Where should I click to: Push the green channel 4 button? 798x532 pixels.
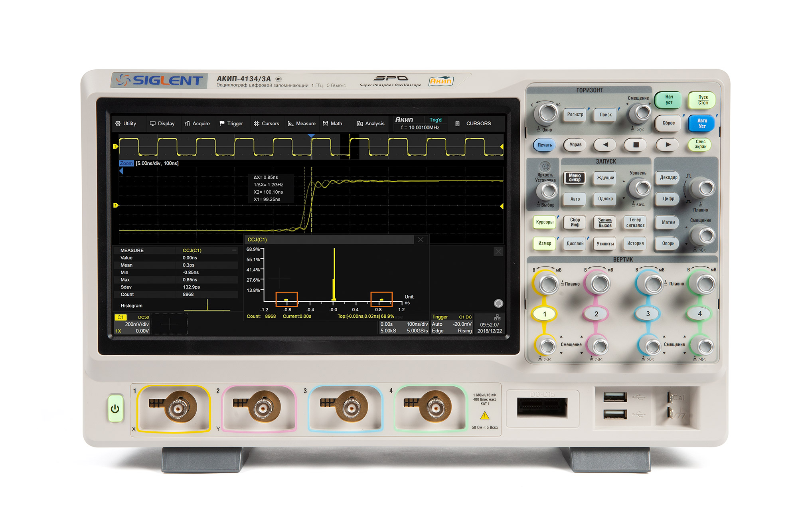tap(699, 314)
